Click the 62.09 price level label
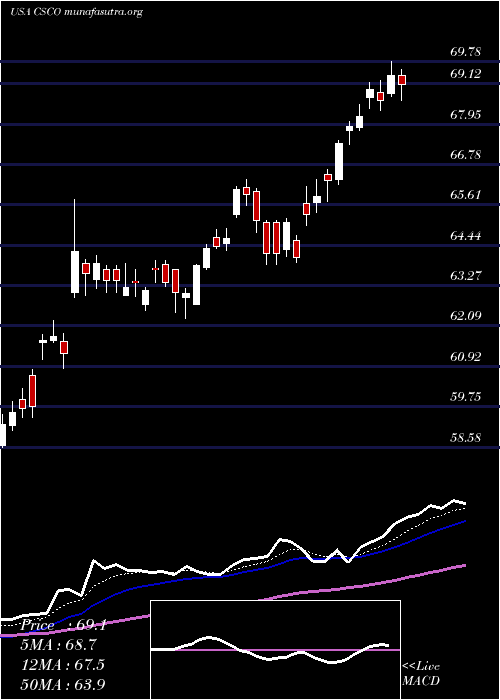Image resolution: width=500 pixels, height=700 pixels. coord(466,316)
